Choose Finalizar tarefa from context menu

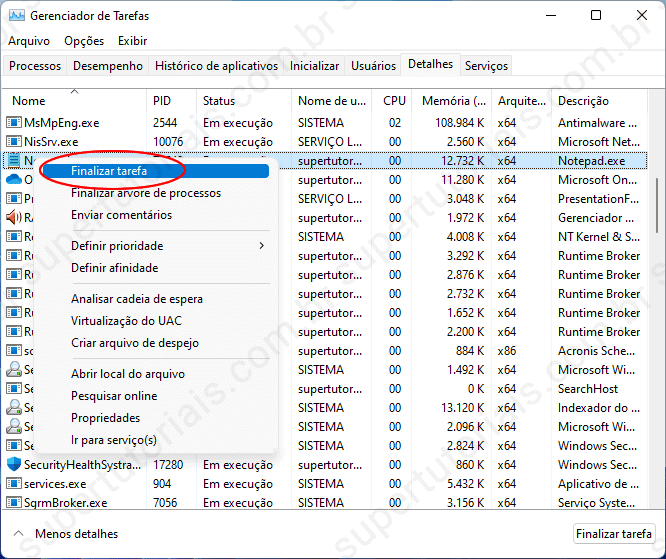[x=110, y=171]
